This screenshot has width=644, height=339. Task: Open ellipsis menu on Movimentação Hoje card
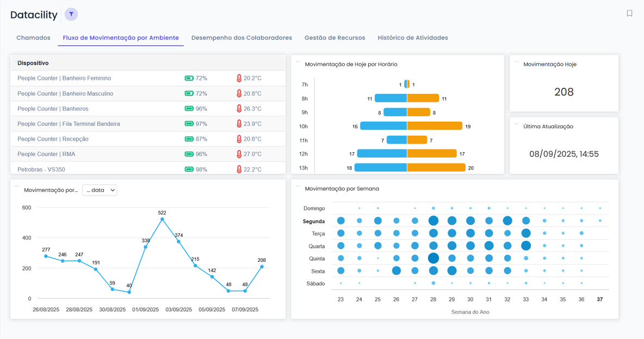pyautogui.click(x=517, y=61)
